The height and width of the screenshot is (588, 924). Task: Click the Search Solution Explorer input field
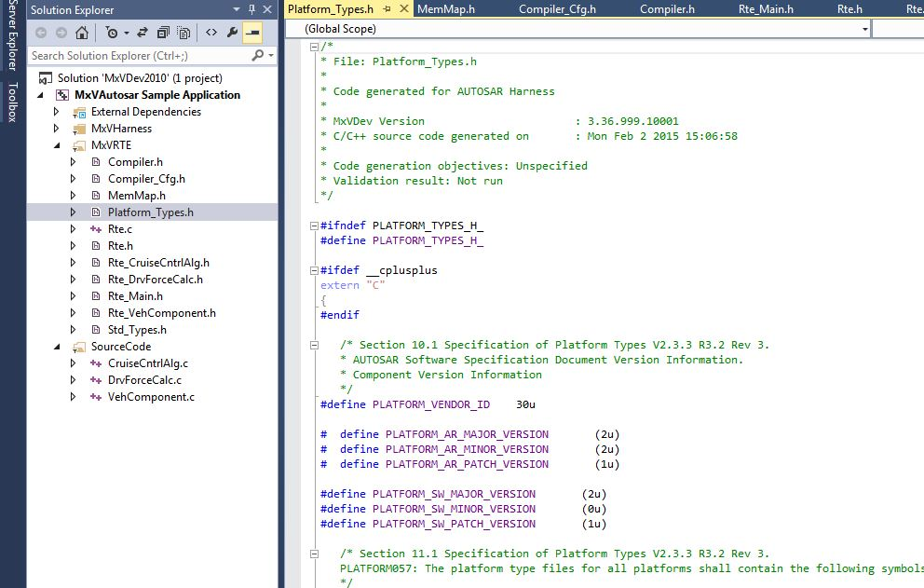click(x=141, y=55)
